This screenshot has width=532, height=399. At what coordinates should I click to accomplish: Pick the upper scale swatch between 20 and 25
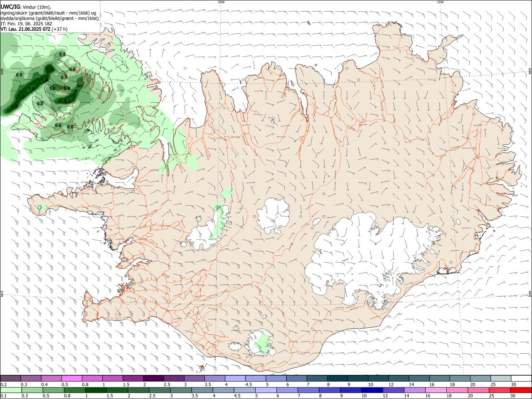pyautogui.click(x=480, y=378)
